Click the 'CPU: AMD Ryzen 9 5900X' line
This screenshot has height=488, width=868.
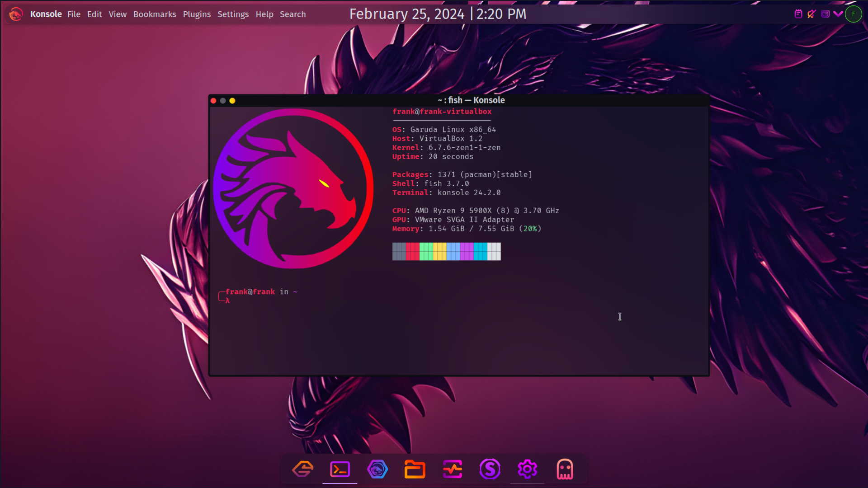476,211
